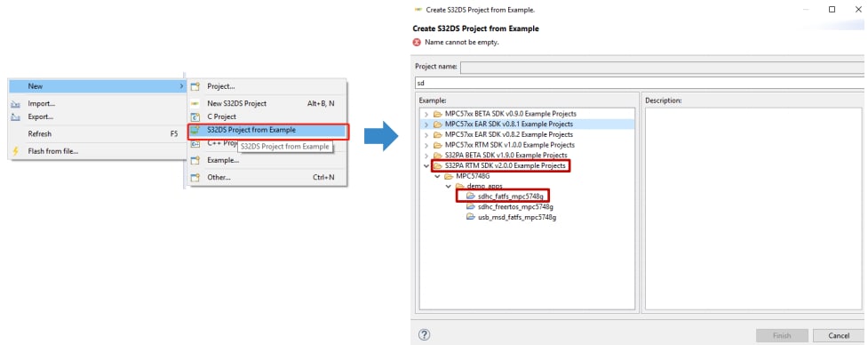Click the Finish button

click(782, 335)
